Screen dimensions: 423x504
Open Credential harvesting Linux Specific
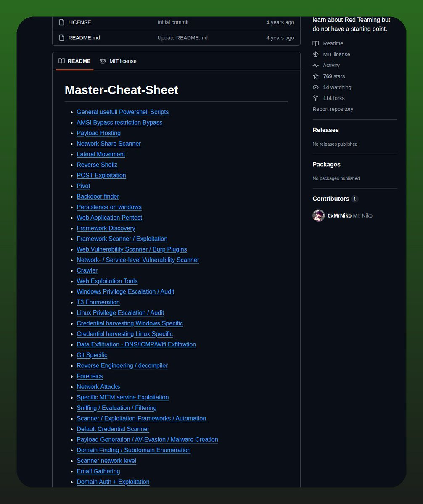(x=124, y=334)
